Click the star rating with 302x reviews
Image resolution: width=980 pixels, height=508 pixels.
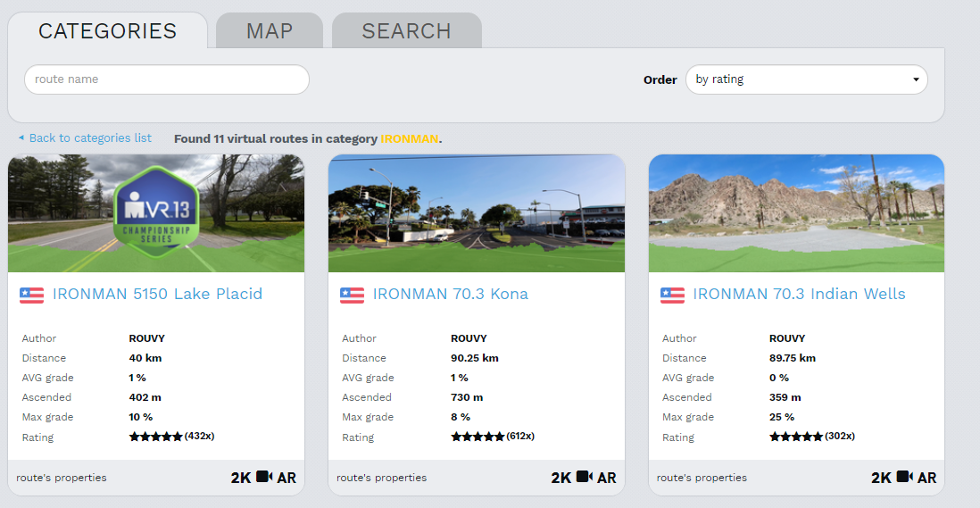(812, 437)
